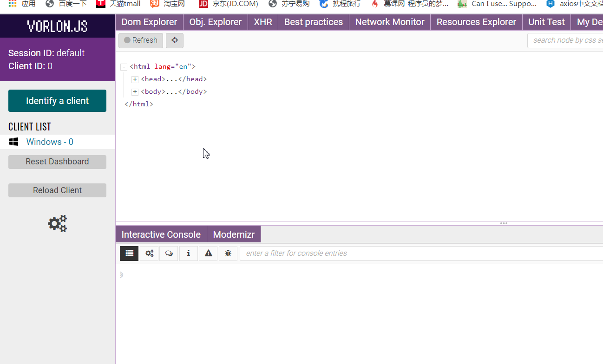Click the Session ID: default text
The image size is (603, 364).
[46, 53]
